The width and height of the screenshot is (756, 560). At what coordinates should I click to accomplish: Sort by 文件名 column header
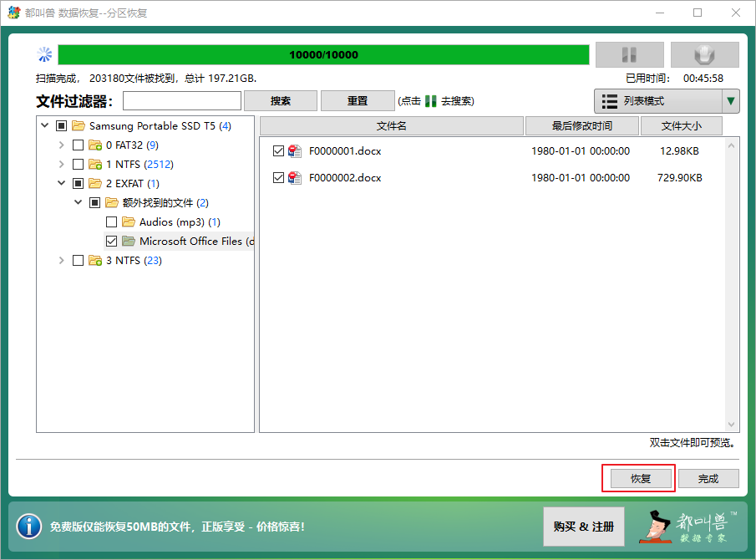coord(391,126)
